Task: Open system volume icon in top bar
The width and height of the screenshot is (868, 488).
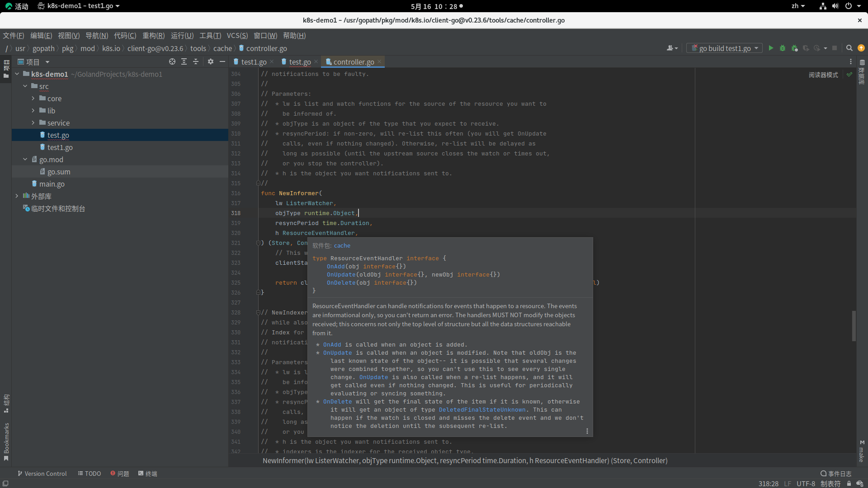Action: [835, 6]
